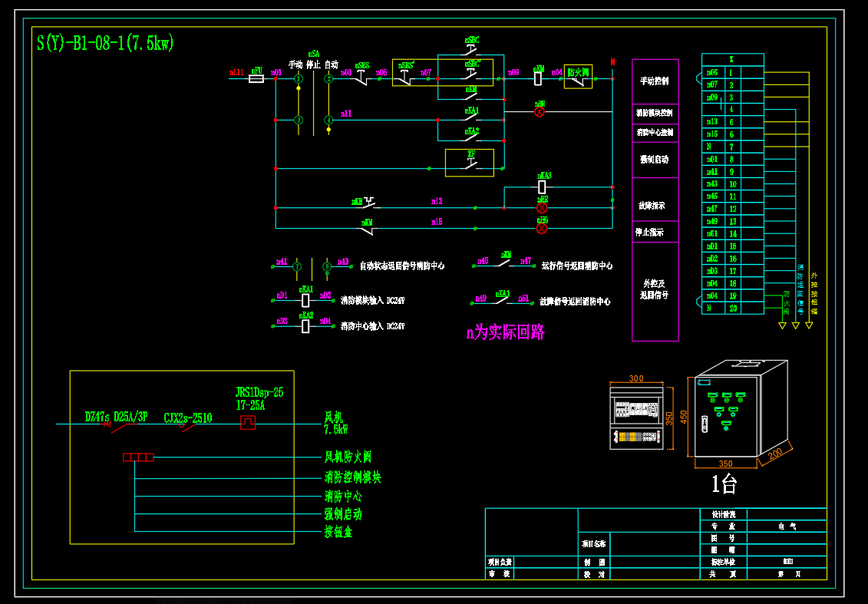Click the 300-wide cabinet interior view
The width and height of the screenshot is (868, 604).
click(x=635, y=418)
